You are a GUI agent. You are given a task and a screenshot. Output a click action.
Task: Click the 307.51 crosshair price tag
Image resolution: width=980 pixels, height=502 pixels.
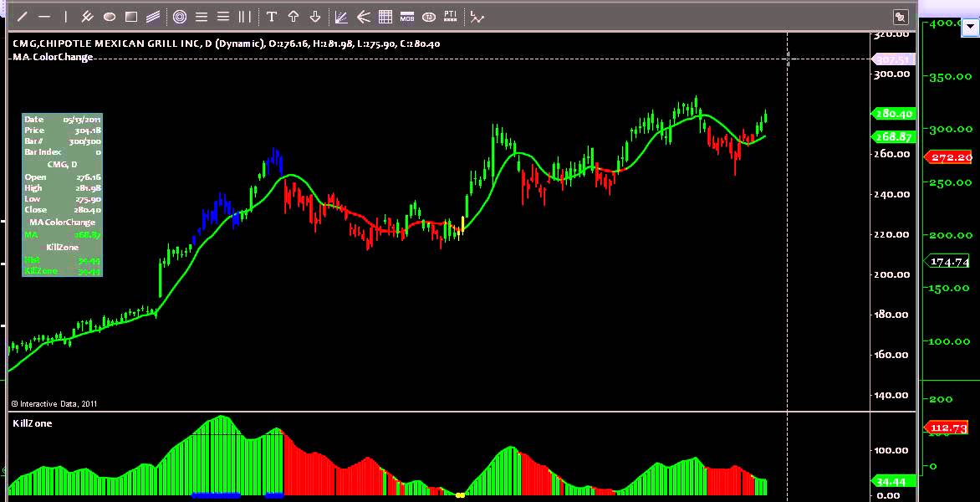pyautogui.click(x=893, y=59)
